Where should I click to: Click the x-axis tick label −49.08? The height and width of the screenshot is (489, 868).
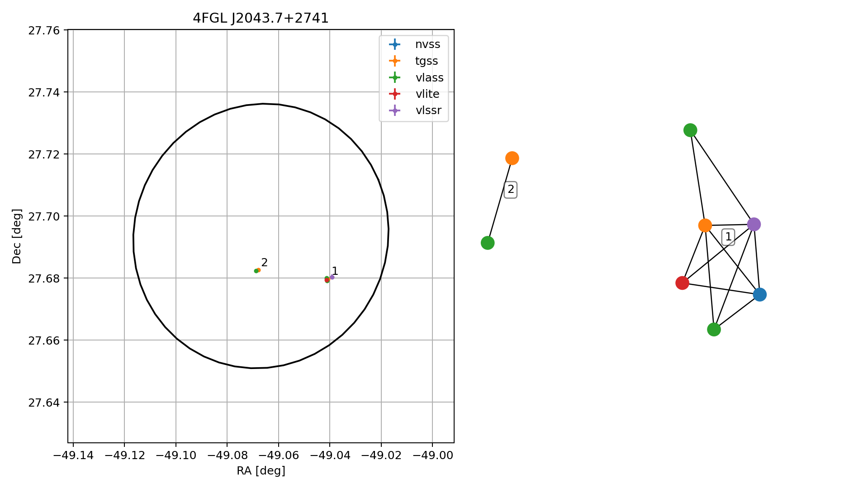[227, 455]
